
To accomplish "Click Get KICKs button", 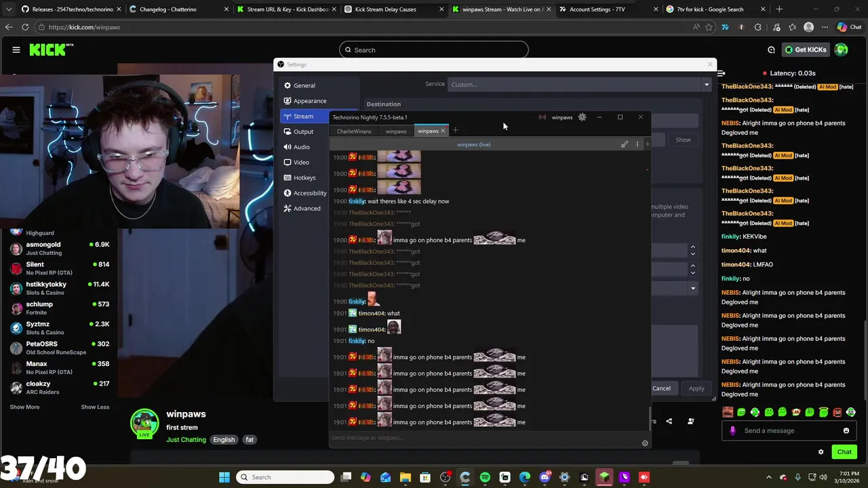I will click(x=805, y=49).
